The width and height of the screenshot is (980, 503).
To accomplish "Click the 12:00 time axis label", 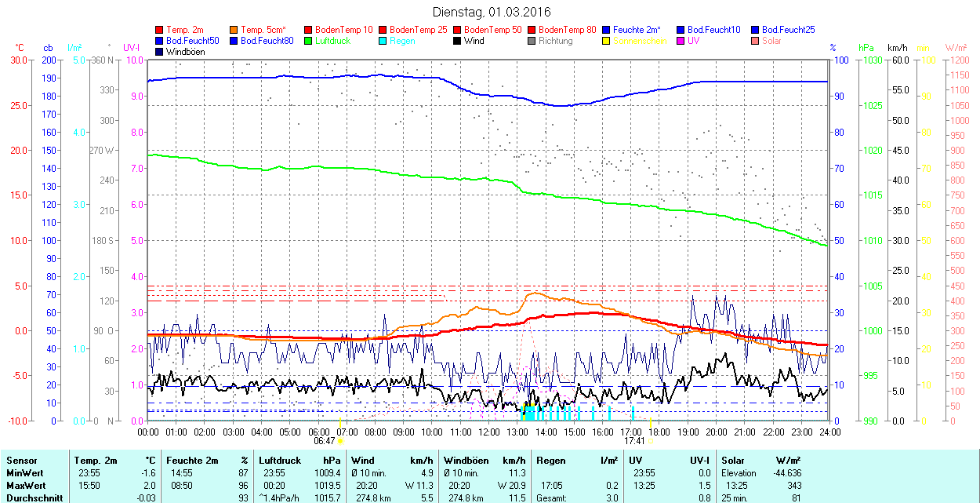I will pyautogui.click(x=489, y=432).
